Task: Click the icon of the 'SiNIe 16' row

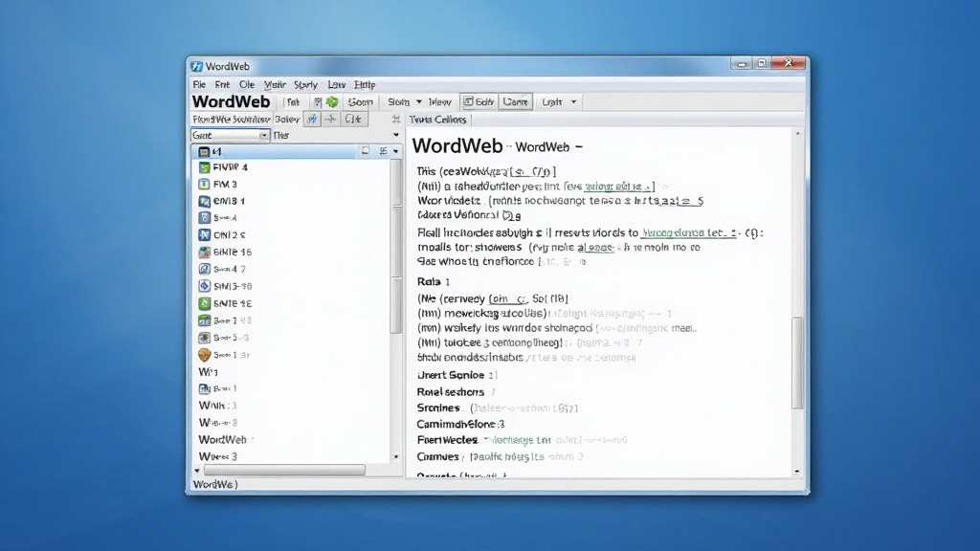Action: click(x=205, y=253)
